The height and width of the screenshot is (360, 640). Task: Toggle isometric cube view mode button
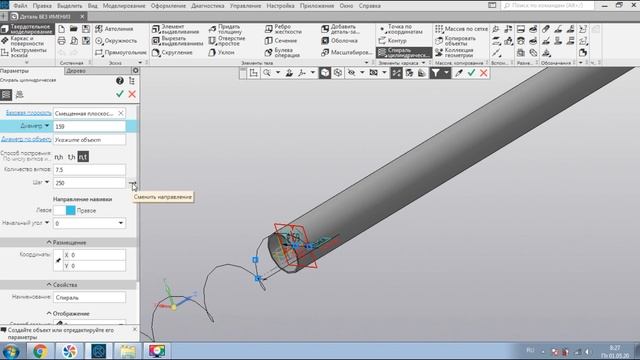click(x=325, y=73)
